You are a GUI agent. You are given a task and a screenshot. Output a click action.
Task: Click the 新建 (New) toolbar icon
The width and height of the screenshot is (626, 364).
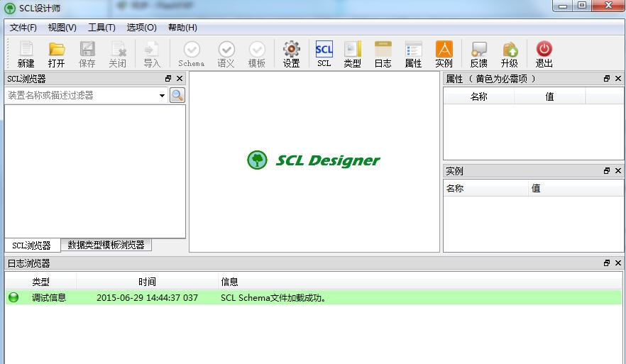click(26, 54)
